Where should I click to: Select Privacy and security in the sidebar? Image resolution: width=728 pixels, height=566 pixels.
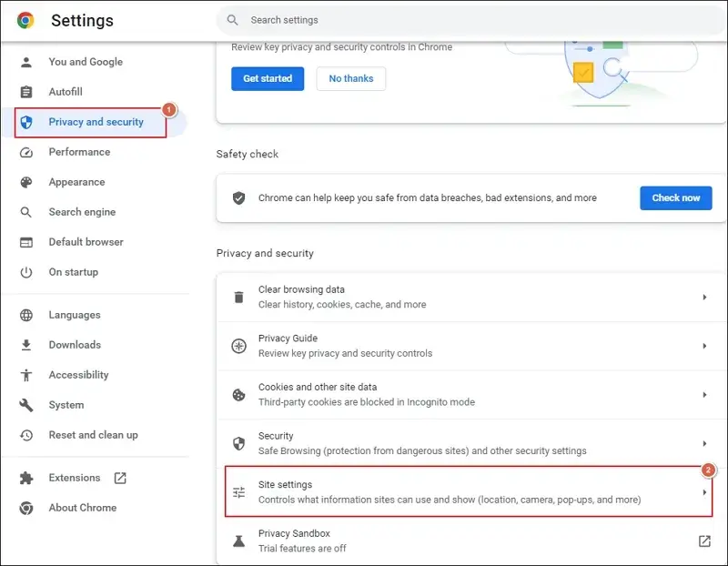pos(96,122)
